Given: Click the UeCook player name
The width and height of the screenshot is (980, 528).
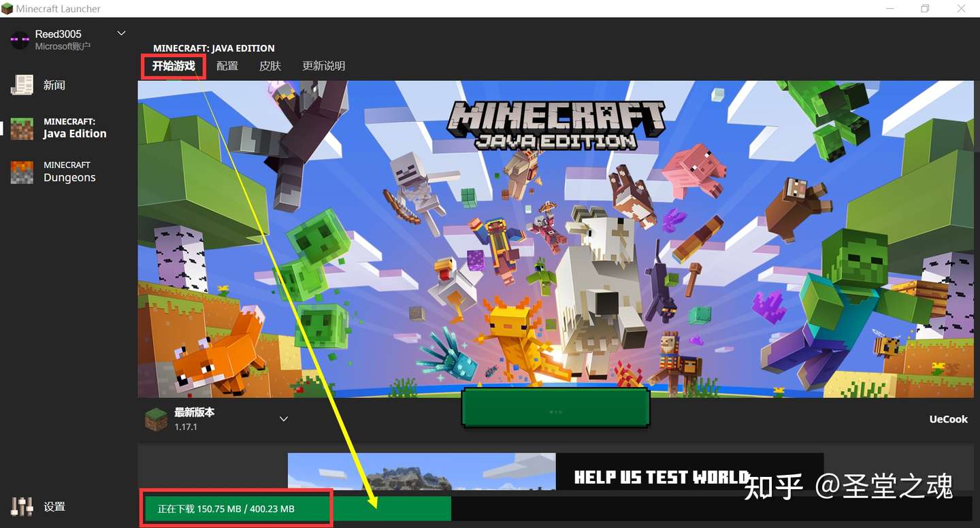Looking at the screenshot, I should coord(948,419).
